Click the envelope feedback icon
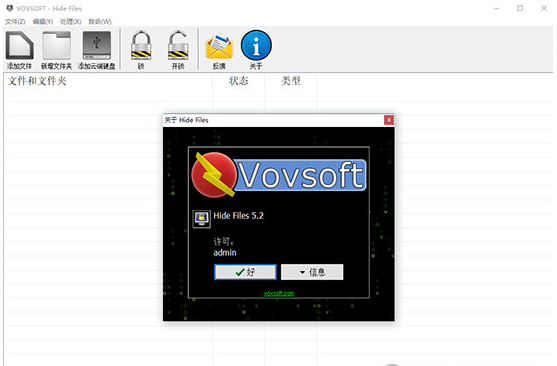557x366 pixels. (x=219, y=46)
